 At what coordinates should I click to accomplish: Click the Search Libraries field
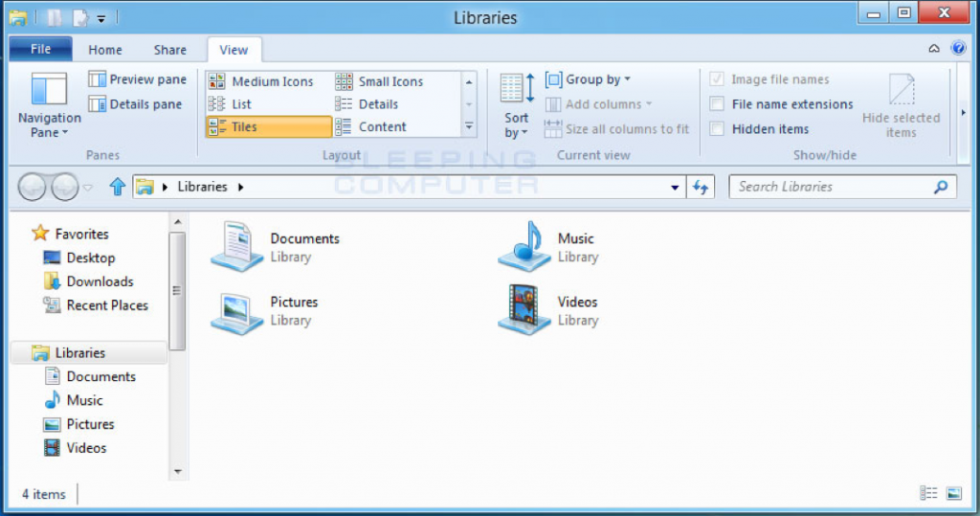click(x=834, y=187)
